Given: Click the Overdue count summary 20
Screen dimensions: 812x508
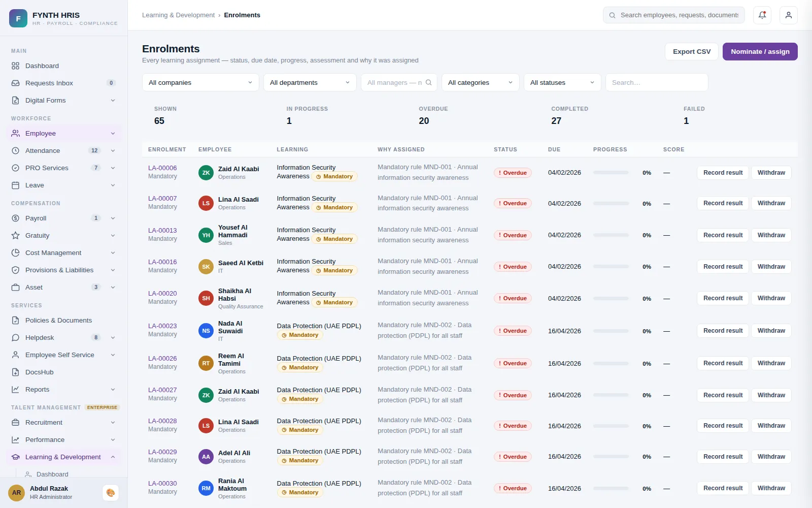Looking at the screenshot, I should (x=424, y=121).
